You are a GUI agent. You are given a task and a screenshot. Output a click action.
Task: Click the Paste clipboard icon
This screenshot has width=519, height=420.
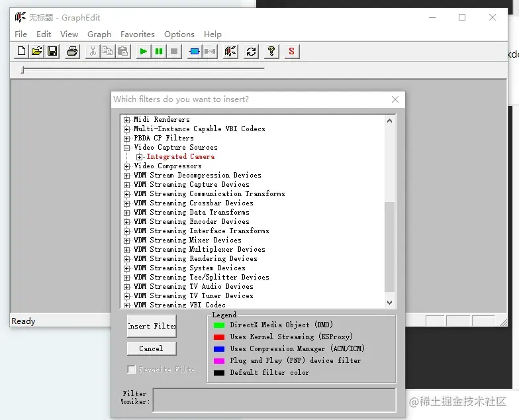click(x=123, y=52)
